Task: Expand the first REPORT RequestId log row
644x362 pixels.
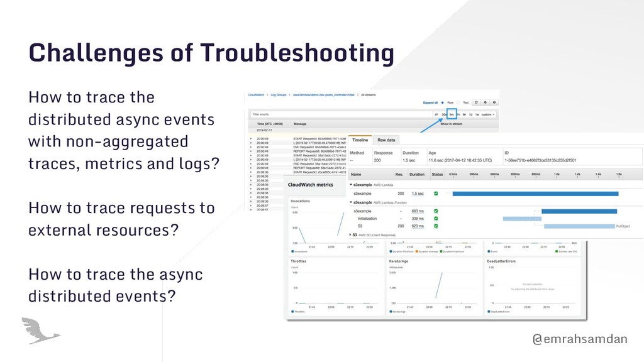Action: 251,151
